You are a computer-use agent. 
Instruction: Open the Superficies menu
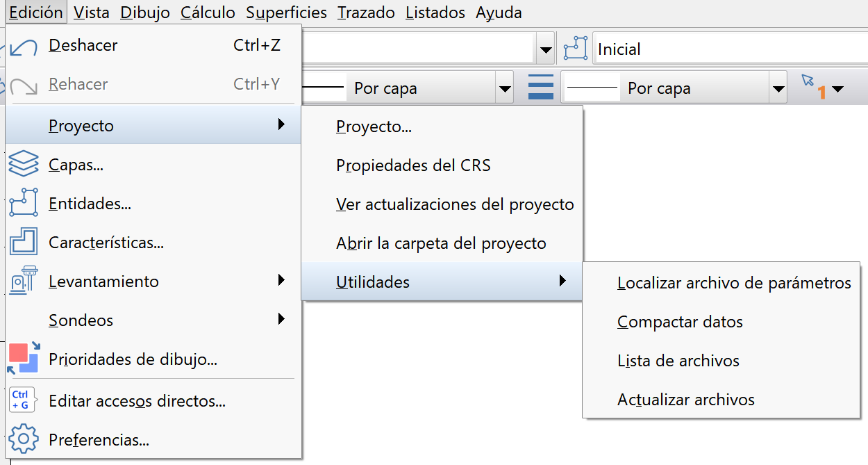pos(286,12)
